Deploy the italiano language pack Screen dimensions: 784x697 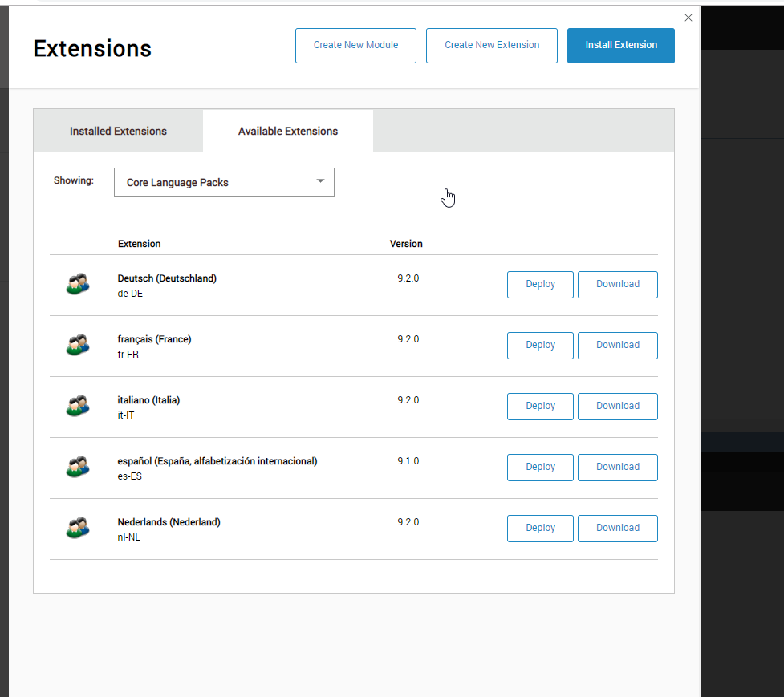click(540, 406)
